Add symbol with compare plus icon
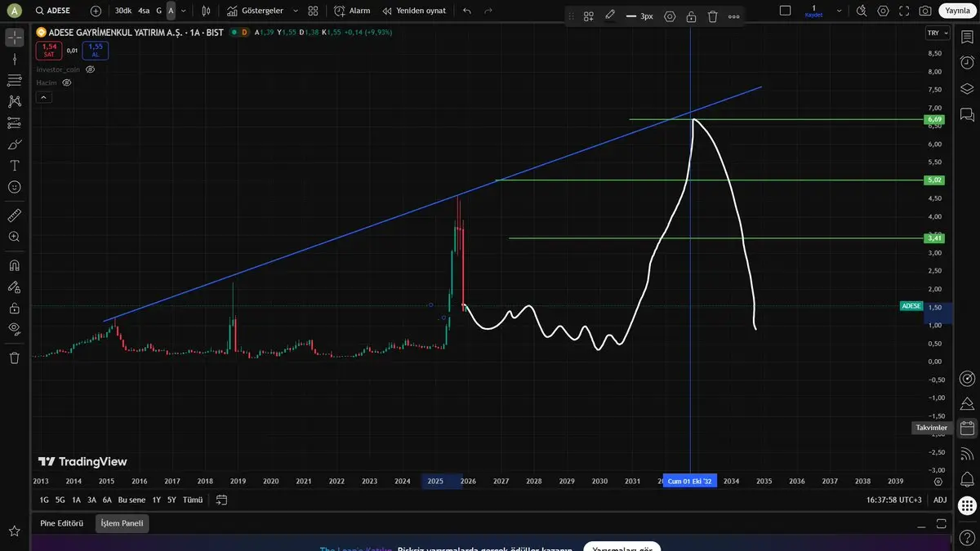The image size is (980, 551). [x=96, y=11]
